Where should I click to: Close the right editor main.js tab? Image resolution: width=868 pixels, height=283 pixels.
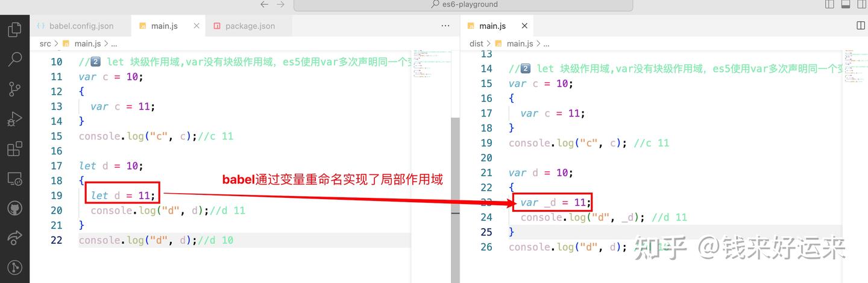pyautogui.click(x=524, y=26)
